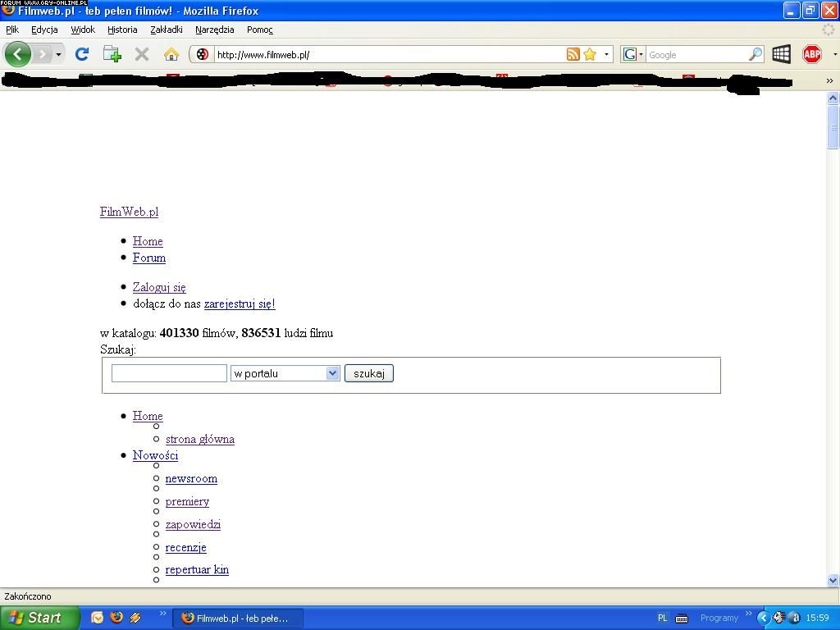
Task: Focus the Szukaj text input field
Action: click(169, 373)
